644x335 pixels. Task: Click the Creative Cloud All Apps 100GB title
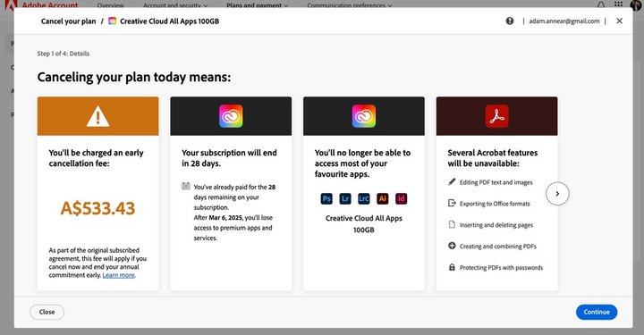coord(169,21)
